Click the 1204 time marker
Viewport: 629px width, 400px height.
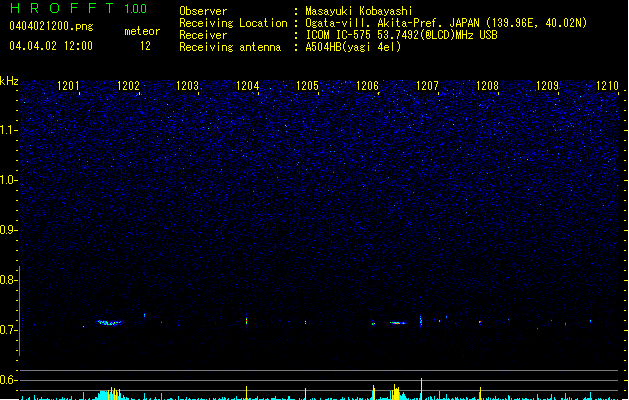tap(248, 86)
